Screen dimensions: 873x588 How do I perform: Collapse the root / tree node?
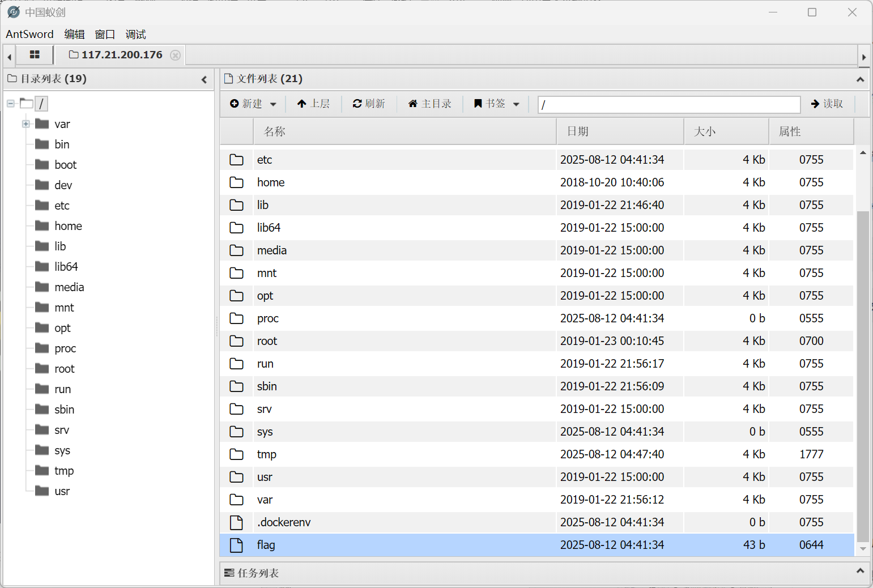click(x=11, y=104)
